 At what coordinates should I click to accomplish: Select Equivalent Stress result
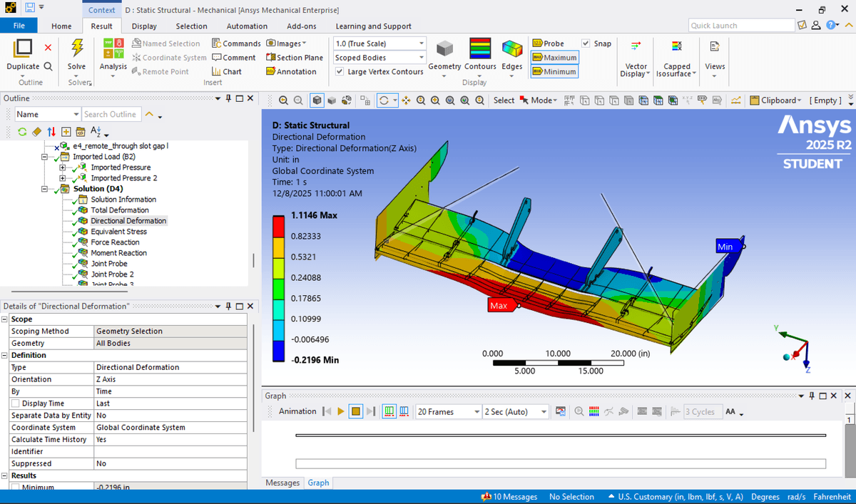click(x=118, y=232)
